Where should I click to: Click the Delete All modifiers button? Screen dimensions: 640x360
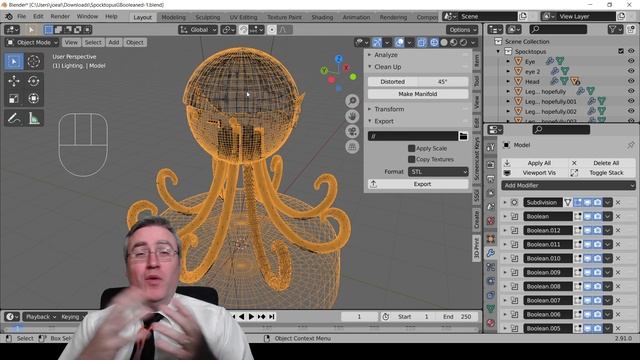tap(601, 163)
